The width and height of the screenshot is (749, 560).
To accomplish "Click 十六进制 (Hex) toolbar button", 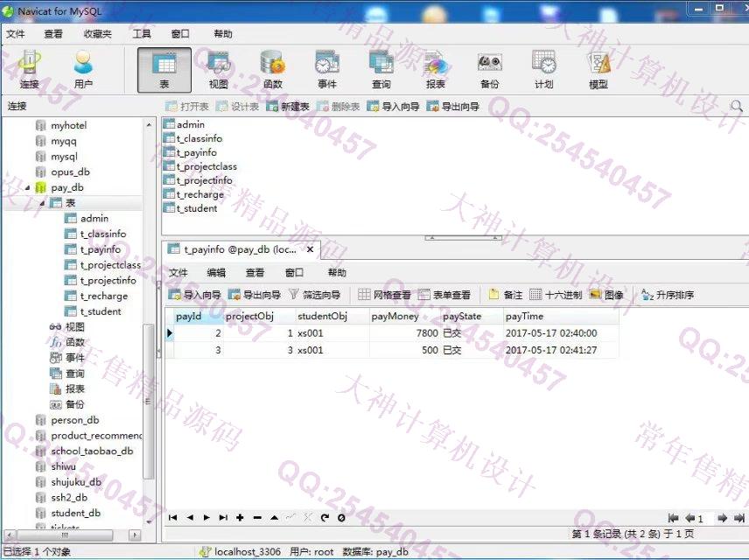I will (556, 295).
